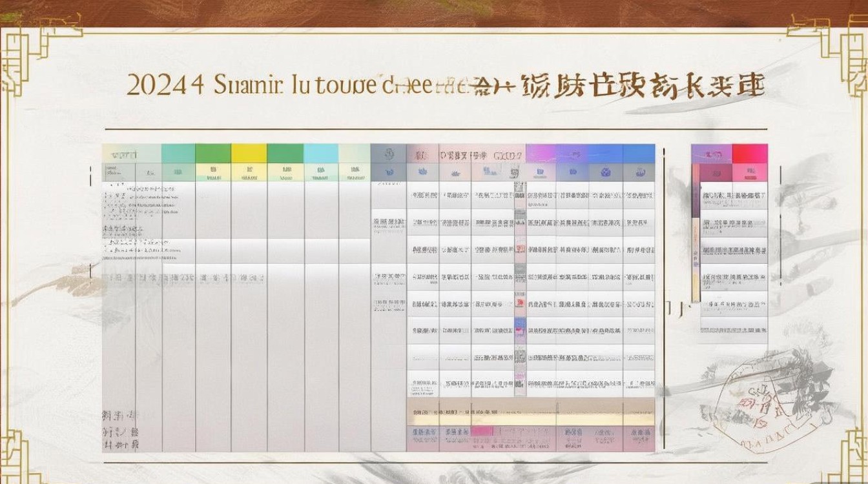Image resolution: width=868 pixels, height=484 pixels.
Task: Click the round purple icon in the second header row
Action: [605, 172]
